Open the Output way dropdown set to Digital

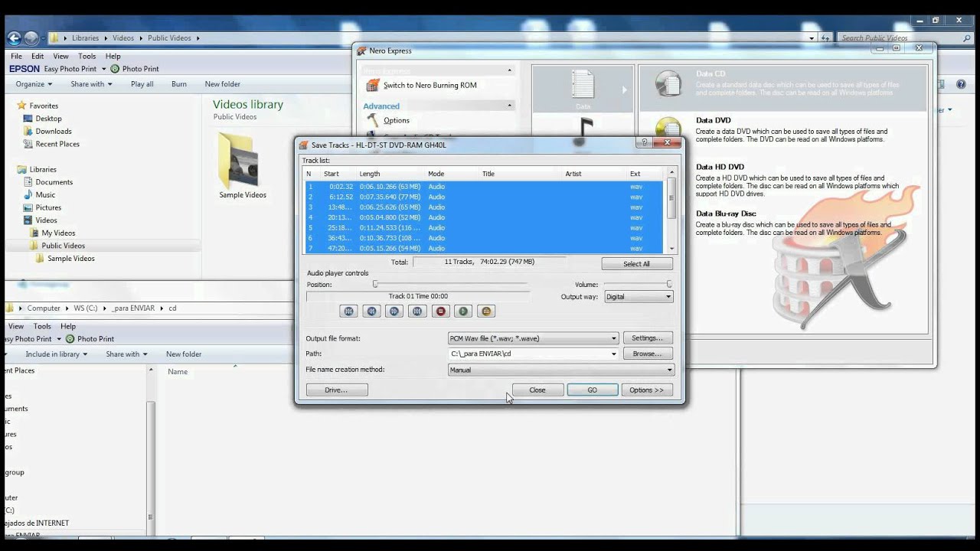coord(639,297)
